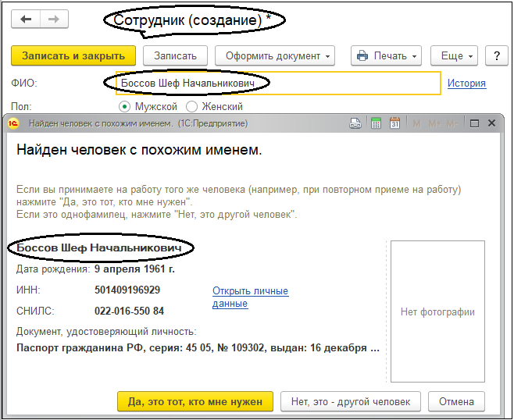The image size is (514, 420).
Task: Close the 'Найден человек' dialog
Action: [x=491, y=123]
